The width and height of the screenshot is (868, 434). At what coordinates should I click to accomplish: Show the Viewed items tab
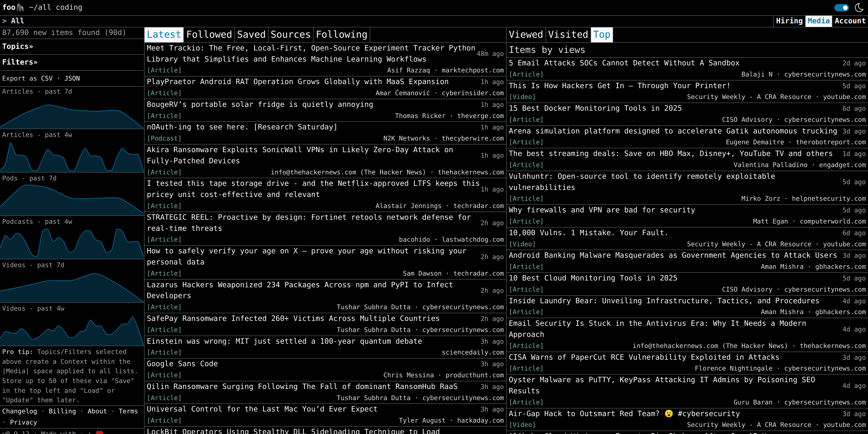(x=526, y=34)
